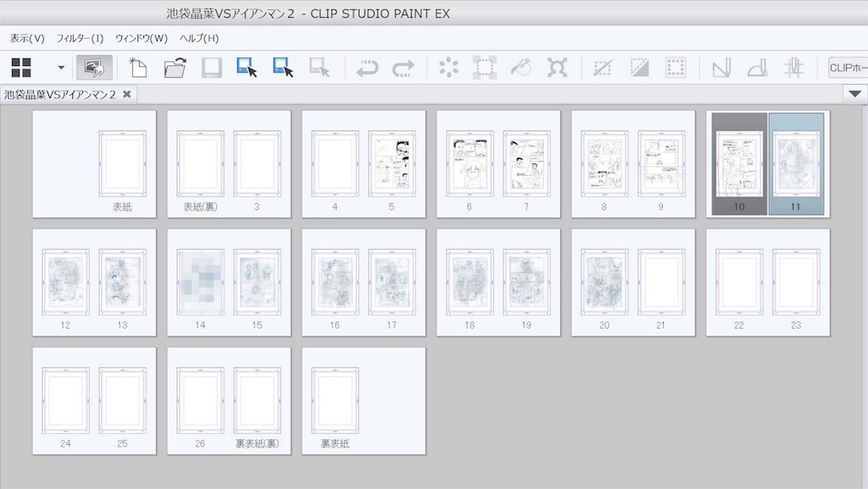Screen dimensions: 868x489
Task: Open the ウィンドウ(W) menu
Action: click(142, 38)
